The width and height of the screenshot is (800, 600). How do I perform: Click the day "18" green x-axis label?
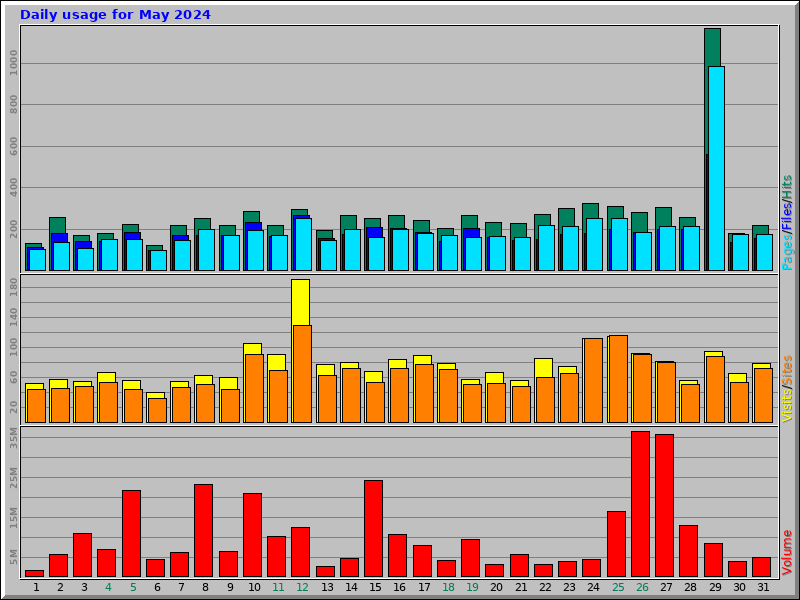click(x=448, y=587)
